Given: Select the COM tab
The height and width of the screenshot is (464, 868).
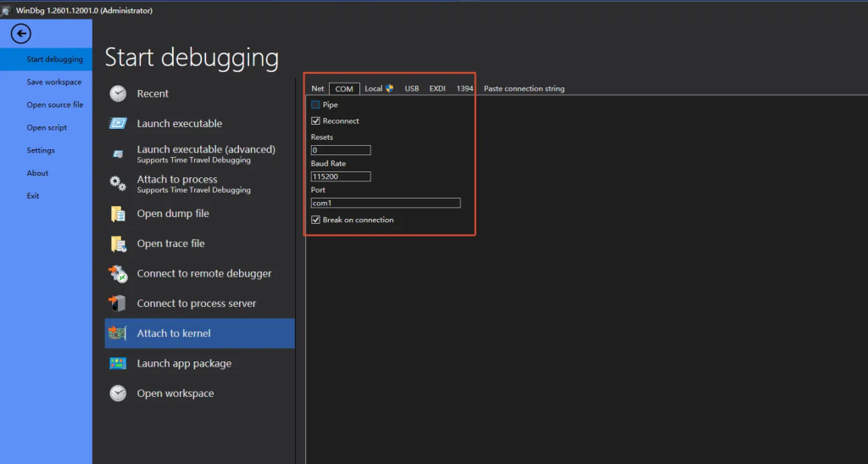Looking at the screenshot, I should [344, 88].
